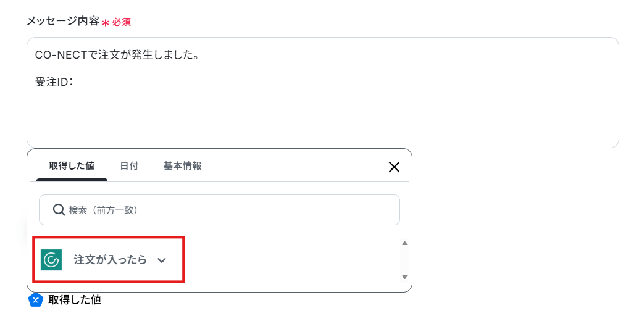Place cursor after 受注ID： text

73,82
